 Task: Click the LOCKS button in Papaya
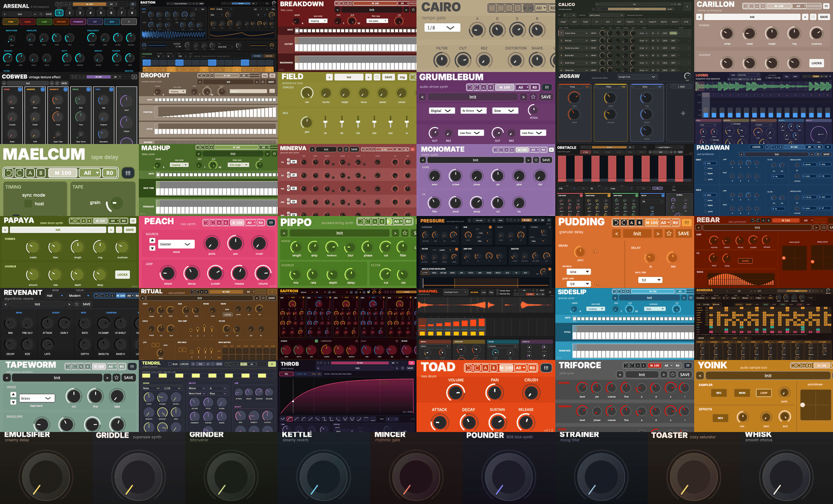[x=122, y=275]
